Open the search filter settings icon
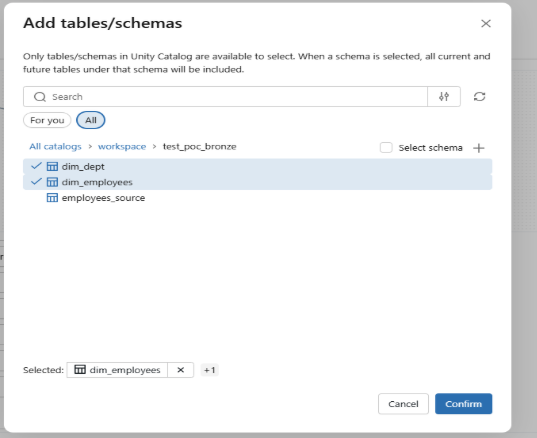 pos(444,97)
